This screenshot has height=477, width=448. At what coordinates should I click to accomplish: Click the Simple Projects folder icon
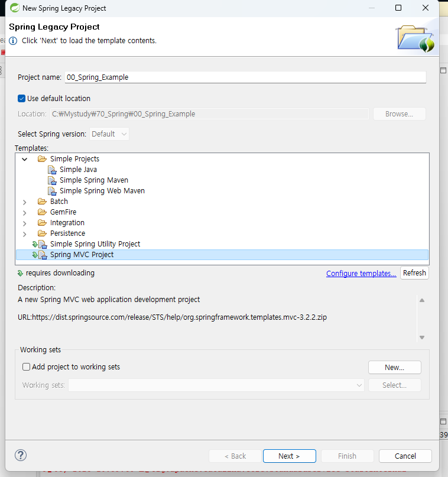click(42, 159)
